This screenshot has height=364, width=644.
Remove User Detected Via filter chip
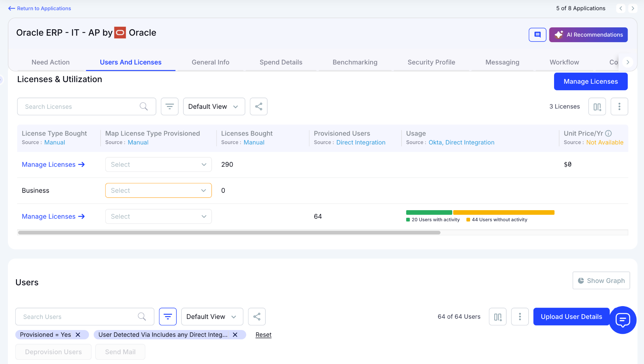pyautogui.click(x=235, y=335)
